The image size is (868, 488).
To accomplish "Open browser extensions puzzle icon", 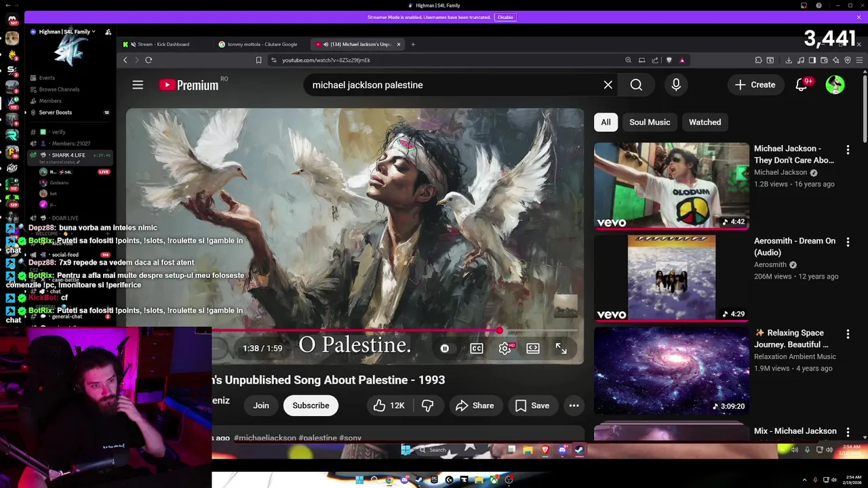I will pos(758,60).
